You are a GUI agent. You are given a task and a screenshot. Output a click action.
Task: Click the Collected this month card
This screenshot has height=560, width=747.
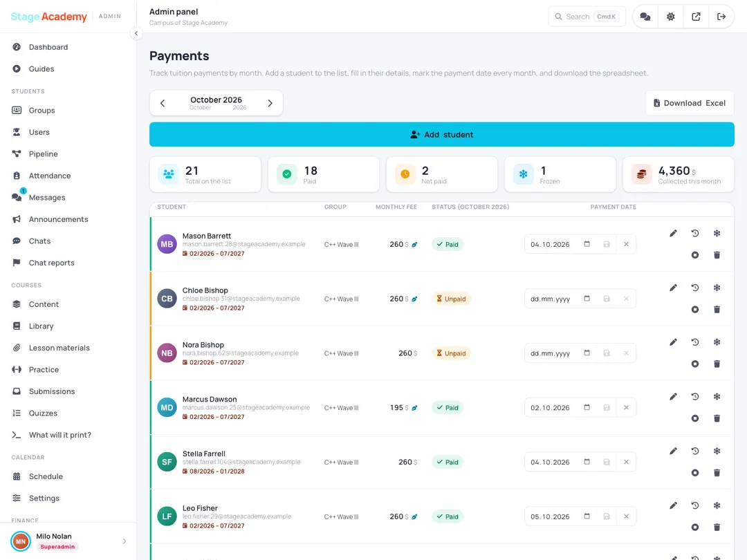pyautogui.click(x=679, y=175)
